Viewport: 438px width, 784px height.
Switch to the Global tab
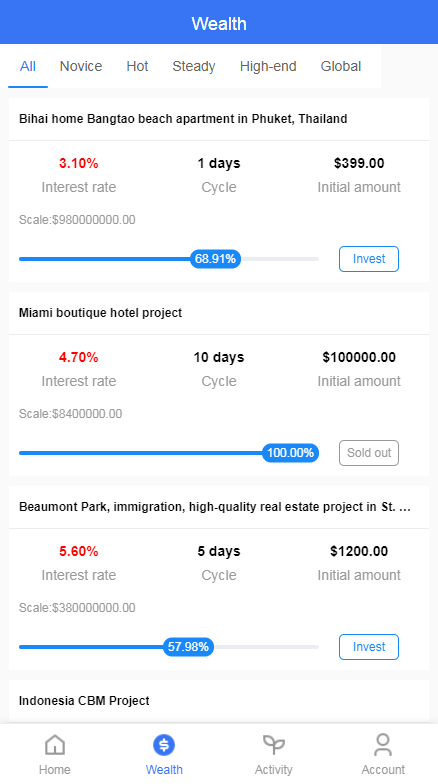(x=341, y=66)
